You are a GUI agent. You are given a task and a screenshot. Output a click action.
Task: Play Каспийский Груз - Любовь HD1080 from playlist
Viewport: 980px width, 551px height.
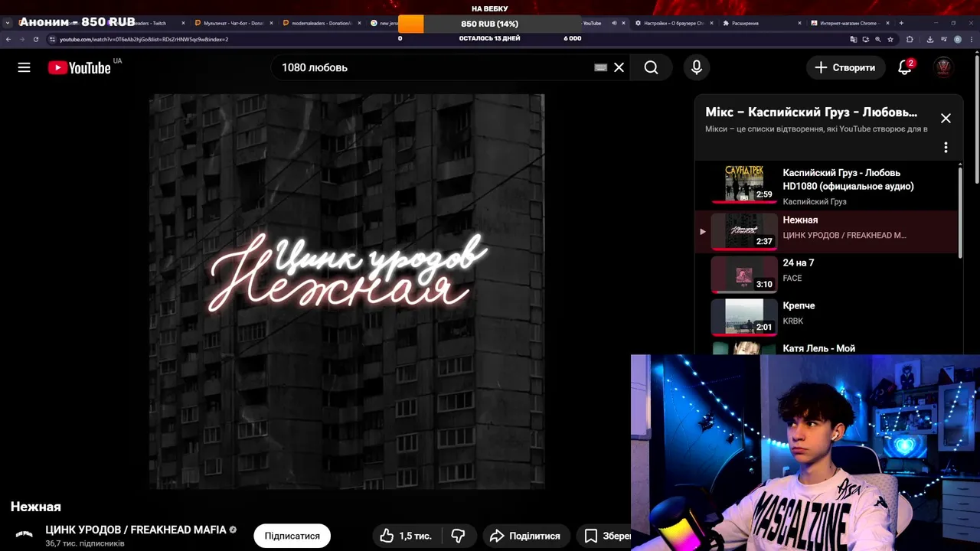click(827, 184)
